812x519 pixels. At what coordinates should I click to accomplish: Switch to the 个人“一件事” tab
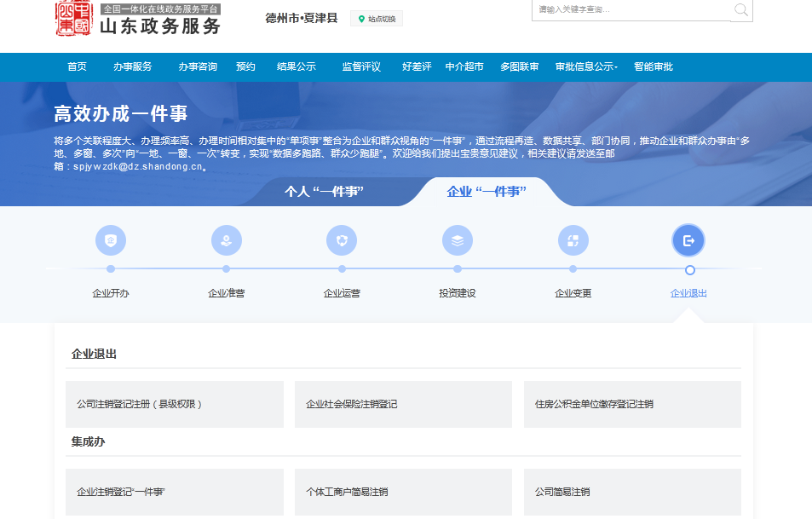pyautogui.click(x=324, y=192)
